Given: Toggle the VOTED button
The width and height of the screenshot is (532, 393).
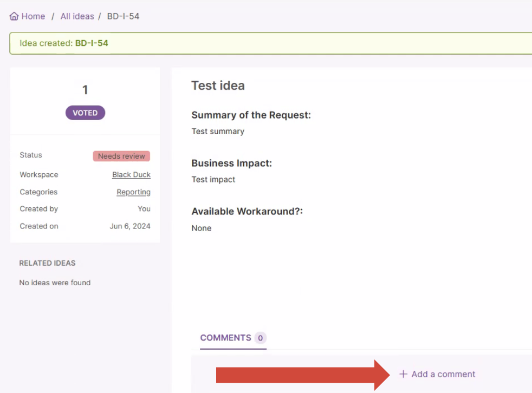Looking at the screenshot, I should coord(85,113).
